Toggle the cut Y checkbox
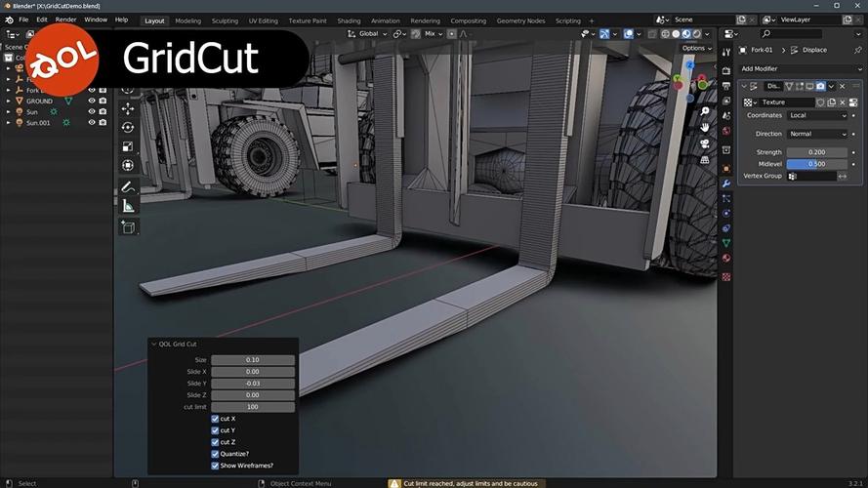Image resolution: width=868 pixels, height=488 pixels. click(215, 430)
